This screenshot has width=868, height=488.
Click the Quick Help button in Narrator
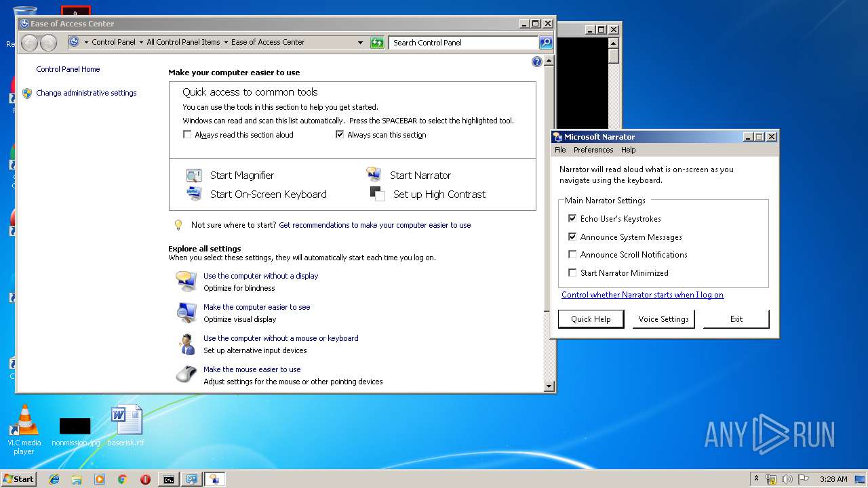click(591, 319)
